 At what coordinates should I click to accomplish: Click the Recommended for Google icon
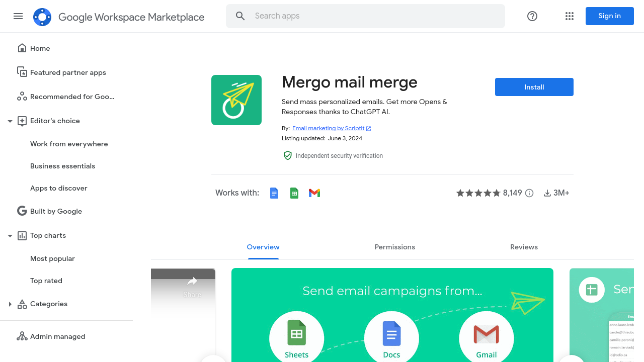pyautogui.click(x=22, y=97)
